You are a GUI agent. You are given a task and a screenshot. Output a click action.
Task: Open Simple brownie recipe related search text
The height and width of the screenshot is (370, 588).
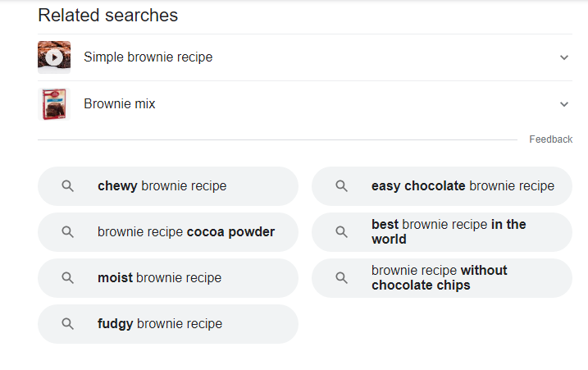[148, 57]
